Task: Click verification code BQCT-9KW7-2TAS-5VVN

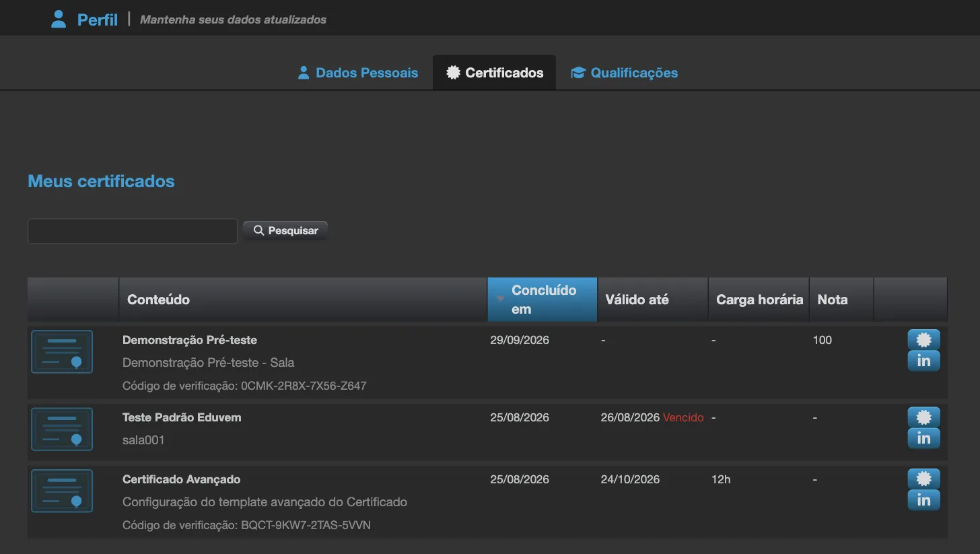Action: tap(306, 524)
